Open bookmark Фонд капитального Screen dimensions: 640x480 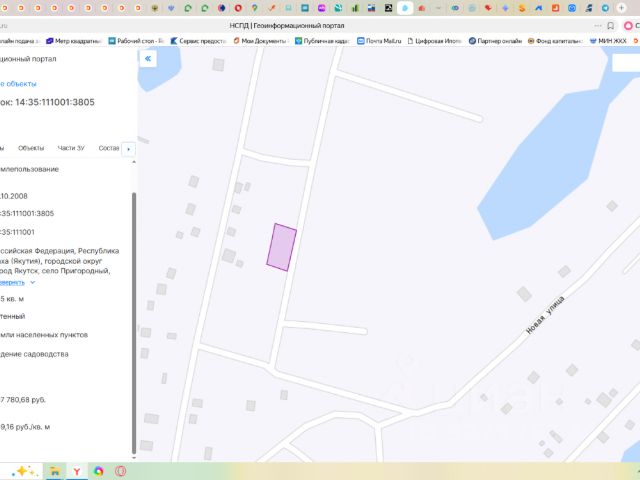(555, 41)
